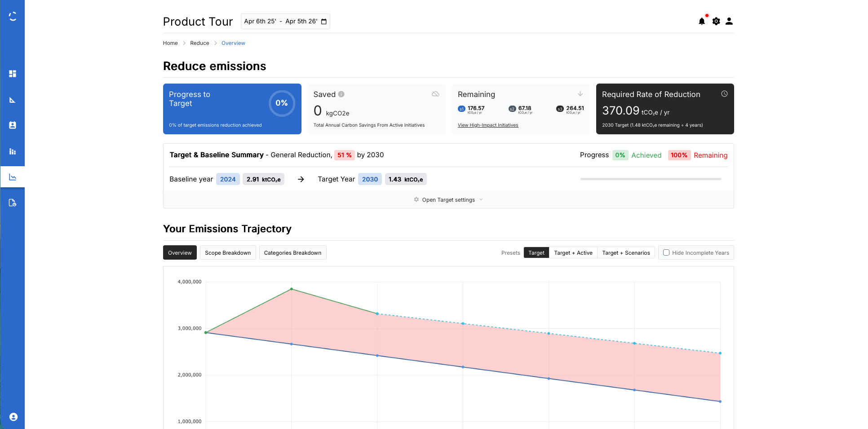Image resolution: width=868 pixels, height=429 pixels.
Task: Open the report document icon in sidebar
Action: point(13,203)
